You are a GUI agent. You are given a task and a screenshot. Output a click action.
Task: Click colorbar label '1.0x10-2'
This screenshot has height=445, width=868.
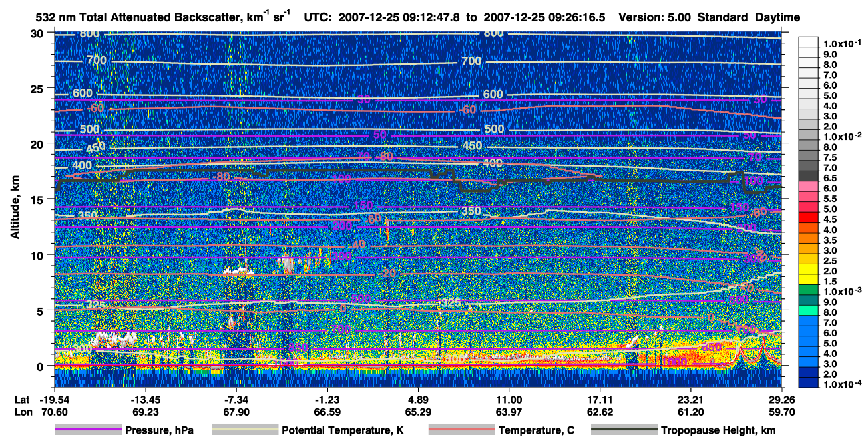point(843,136)
